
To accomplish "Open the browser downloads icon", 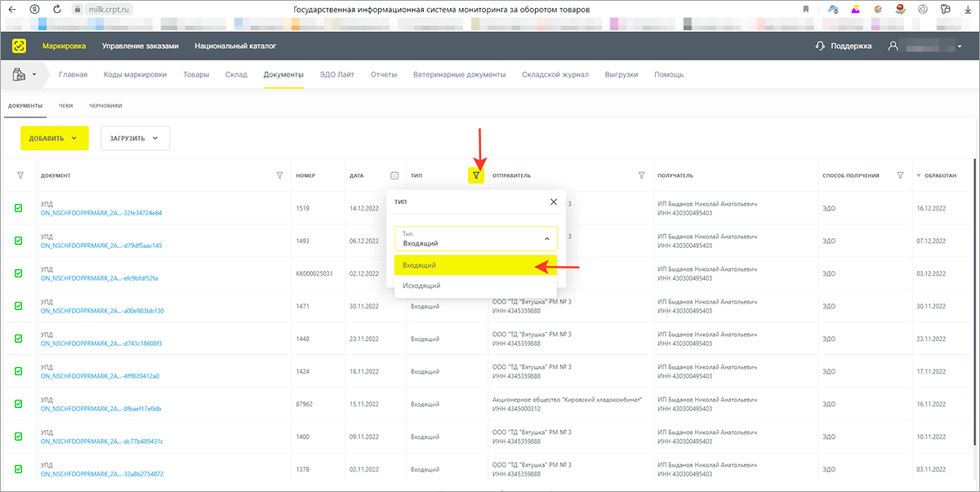I will [x=967, y=9].
